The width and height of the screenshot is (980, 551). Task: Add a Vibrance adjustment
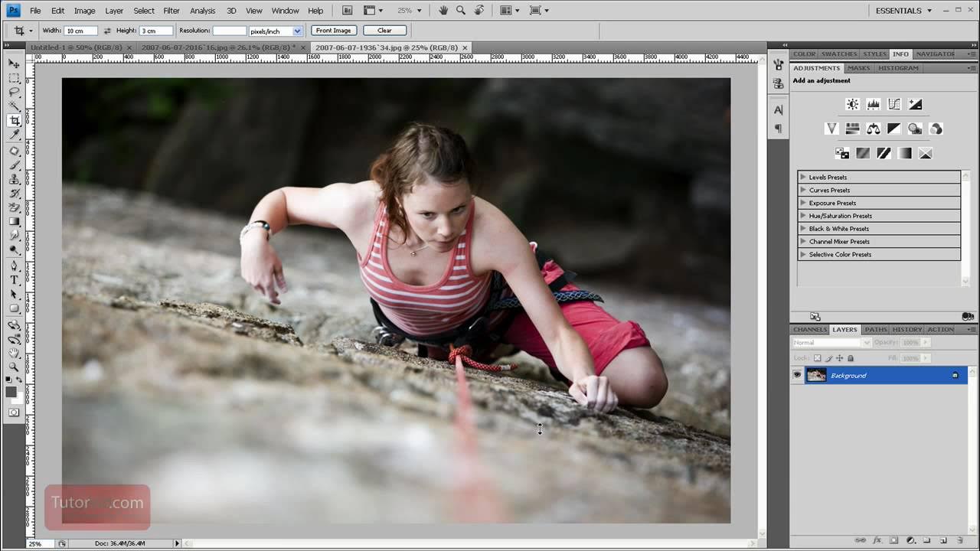click(x=831, y=129)
